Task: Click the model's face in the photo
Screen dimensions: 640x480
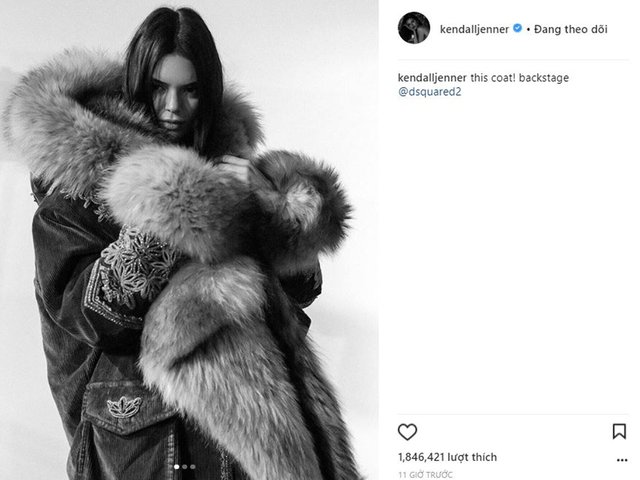Action: 174,96
